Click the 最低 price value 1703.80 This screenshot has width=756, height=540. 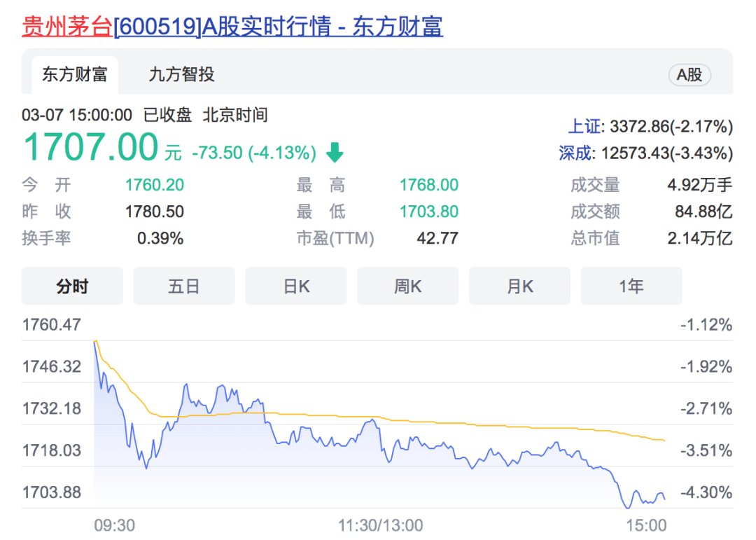(x=428, y=212)
